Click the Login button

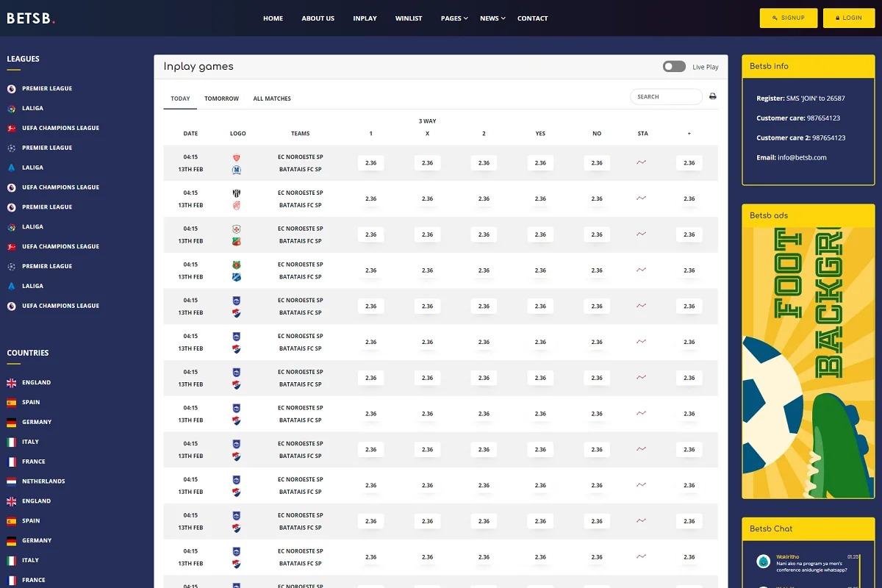click(x=848, y=18)
